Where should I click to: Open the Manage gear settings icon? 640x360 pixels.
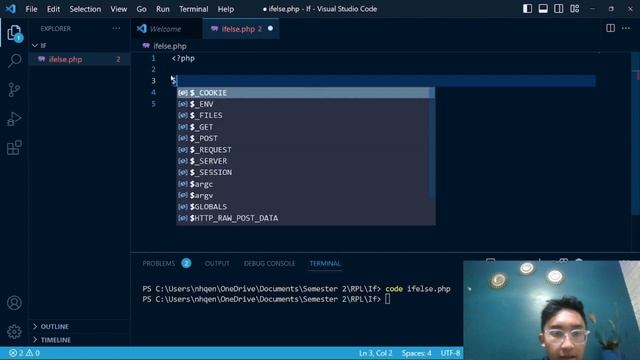point(14,331)
